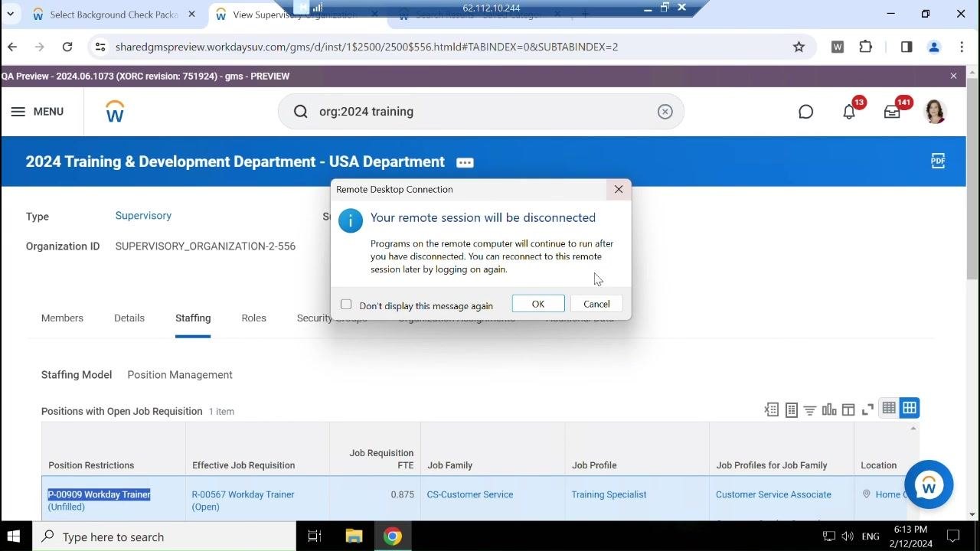Go to the Workday home logo
The width and height of the screenshot is (980, 551).
click(115, 112)
